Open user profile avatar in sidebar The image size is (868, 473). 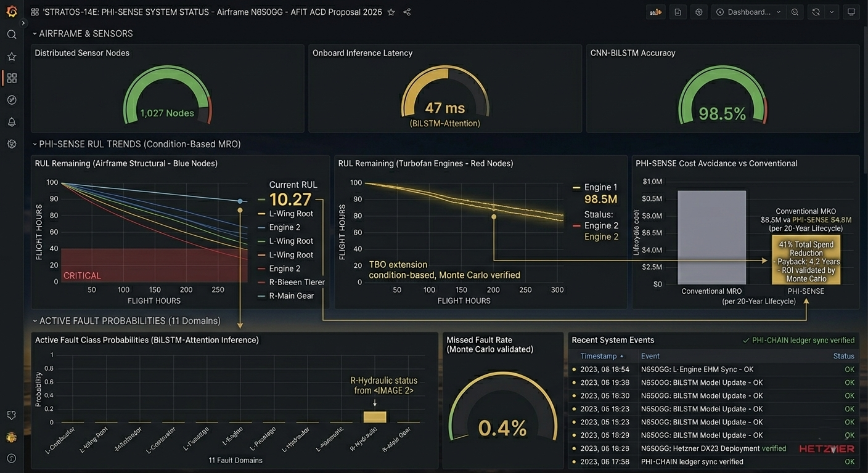coord(11,437)
